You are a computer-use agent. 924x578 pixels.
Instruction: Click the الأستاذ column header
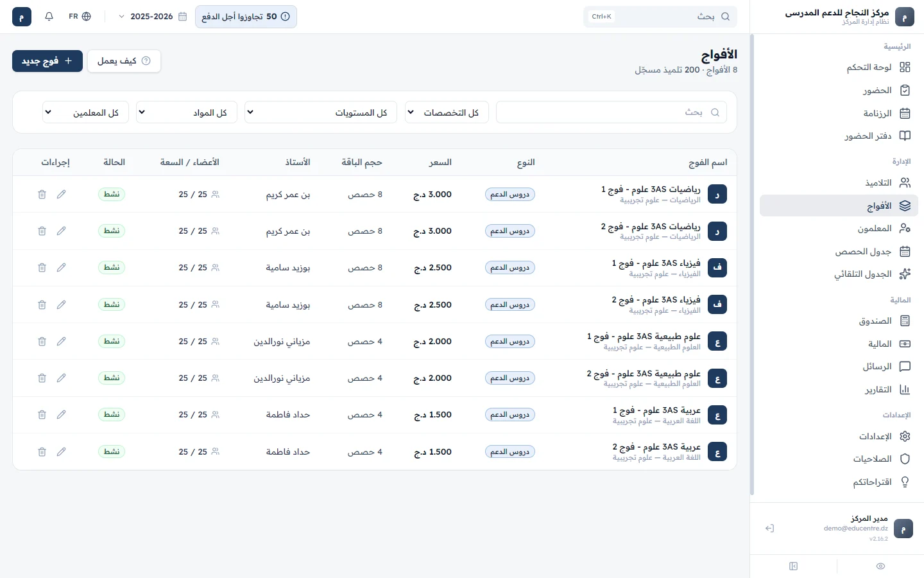coord(298,162)
